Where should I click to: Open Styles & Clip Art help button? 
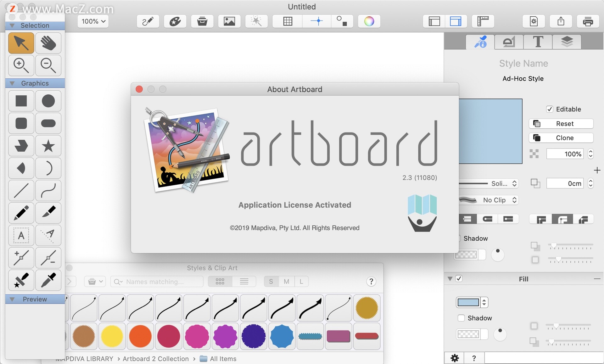tap(371, 281)
